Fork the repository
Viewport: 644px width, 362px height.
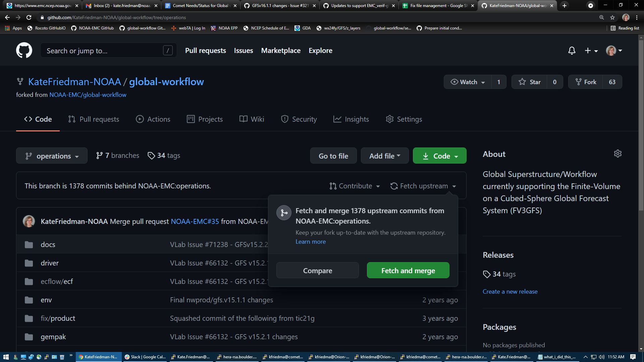pyautogui.click(x=586, y=82)
